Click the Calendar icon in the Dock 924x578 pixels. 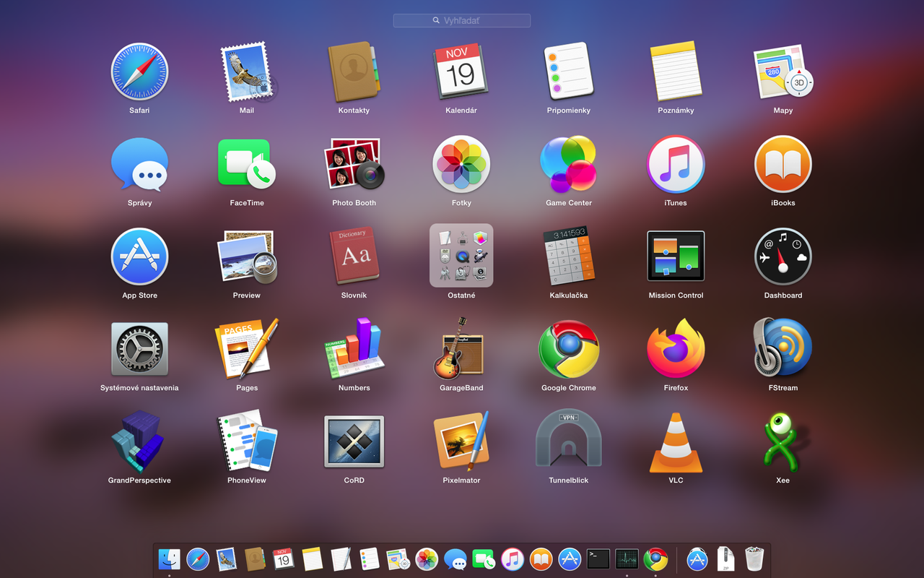284,558
